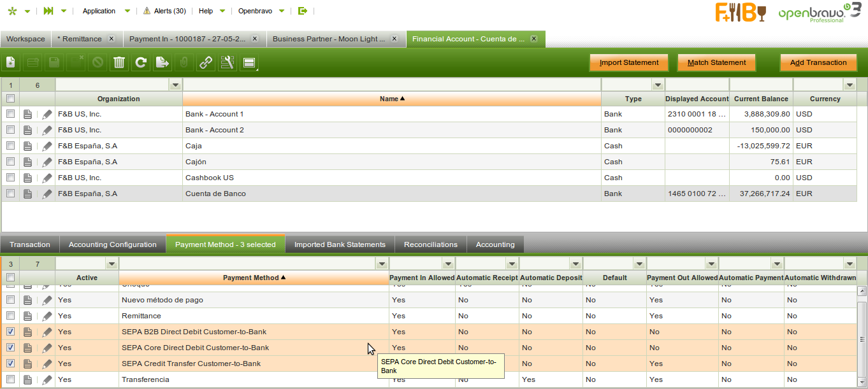This screenshot has height=389, width=868.
Task: Open the Payment Method filter dropdown
Action: pyautogui.click(x=381, y=264)
